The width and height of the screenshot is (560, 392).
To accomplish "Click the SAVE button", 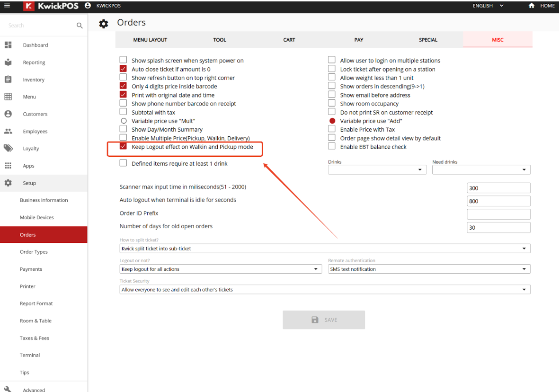I will point(324,320).
